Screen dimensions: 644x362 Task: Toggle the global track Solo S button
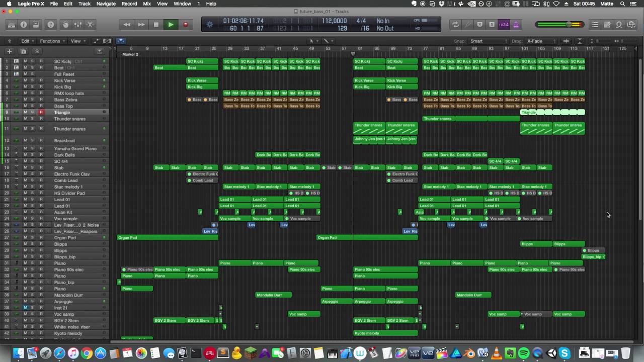tap(37, 51)
